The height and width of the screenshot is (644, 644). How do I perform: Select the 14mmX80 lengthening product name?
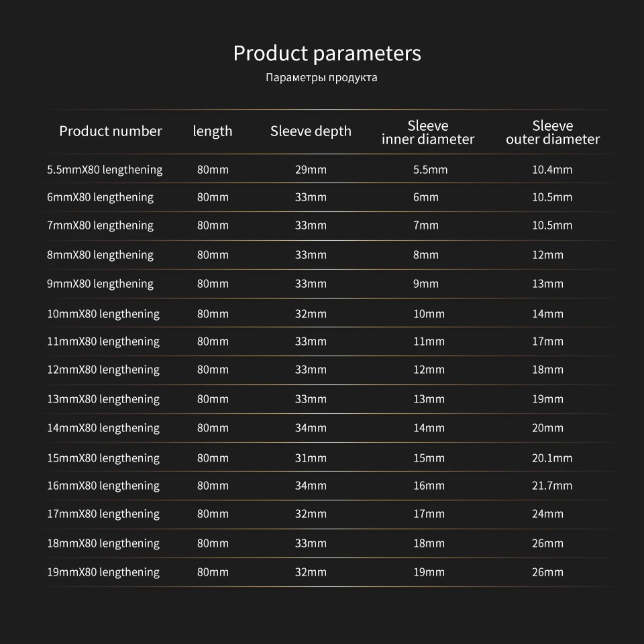click(103, 428)
